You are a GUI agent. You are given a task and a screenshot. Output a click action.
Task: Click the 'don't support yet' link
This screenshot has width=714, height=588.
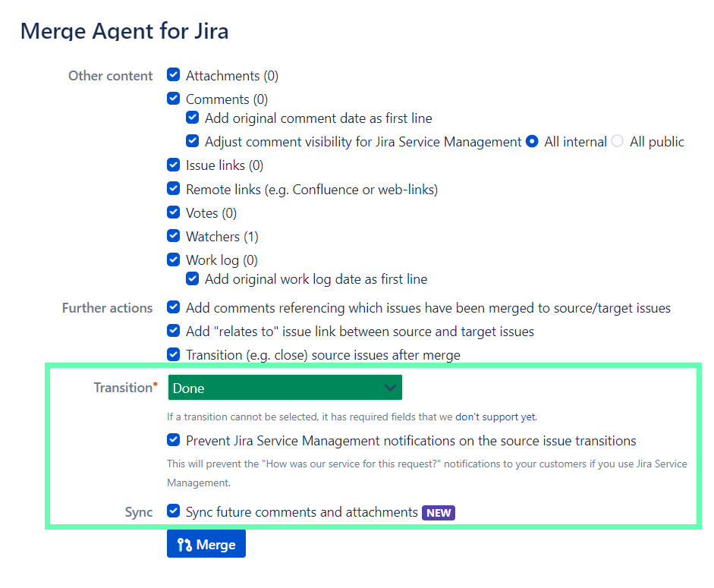[495, 417]
